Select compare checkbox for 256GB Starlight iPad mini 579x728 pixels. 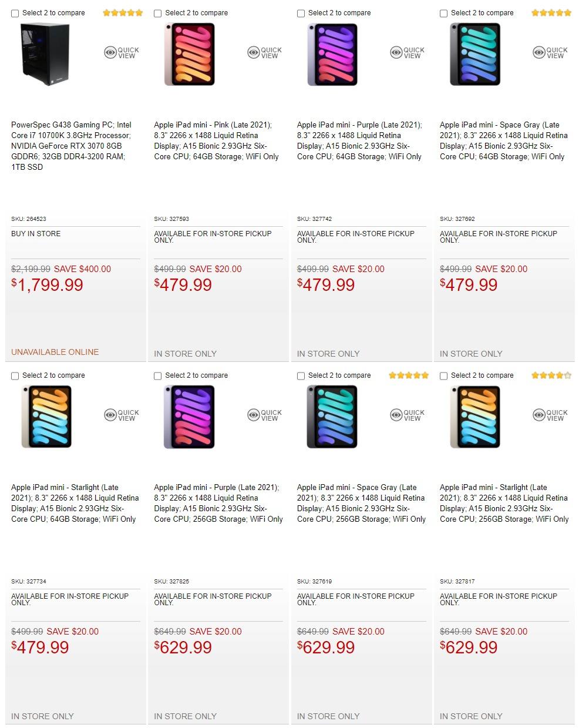click(444, 375)
